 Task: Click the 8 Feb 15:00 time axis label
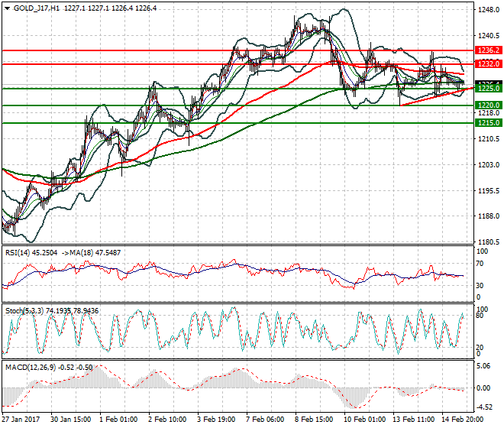(x=314, y=420)
